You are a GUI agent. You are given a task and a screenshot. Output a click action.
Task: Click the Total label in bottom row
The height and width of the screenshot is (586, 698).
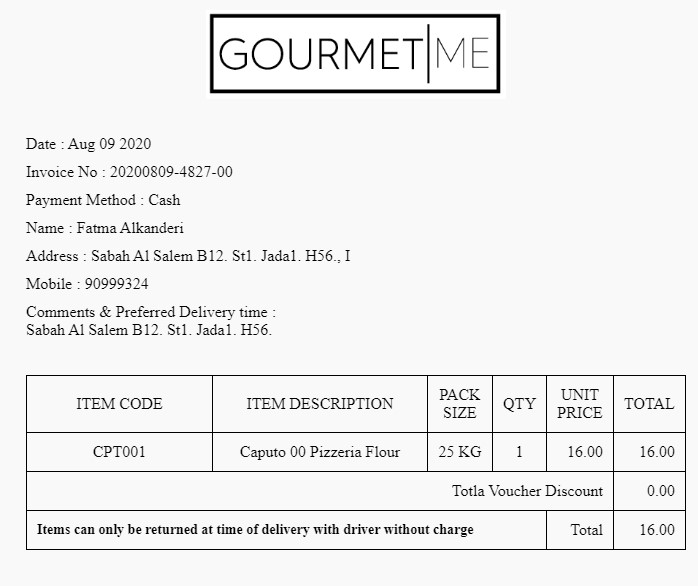click(x=586, y=530)
